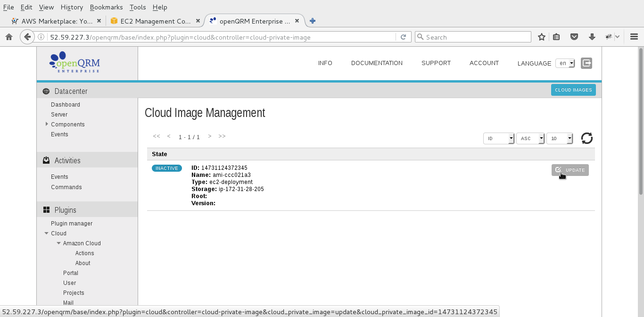
Task: Open the results per page dropdown showing 10
Action: coord(560,138)
